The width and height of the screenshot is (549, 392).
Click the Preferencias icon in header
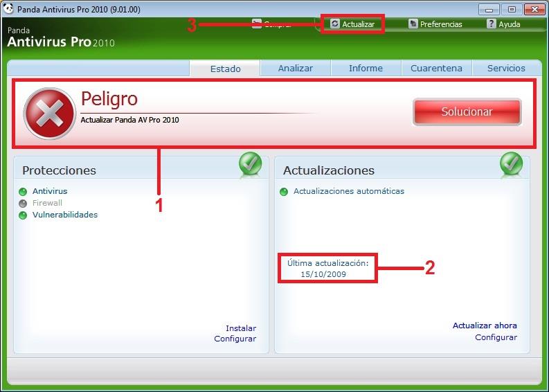tap(413, 24)
